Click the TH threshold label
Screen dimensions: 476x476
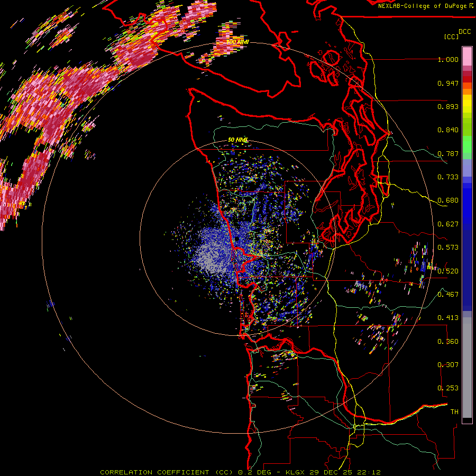click(454, 411)
